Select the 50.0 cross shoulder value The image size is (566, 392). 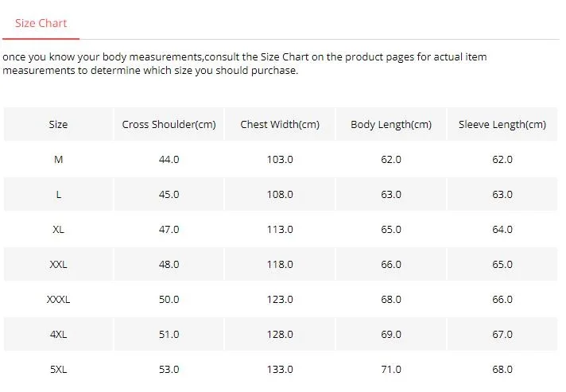[x=169, y=299]
